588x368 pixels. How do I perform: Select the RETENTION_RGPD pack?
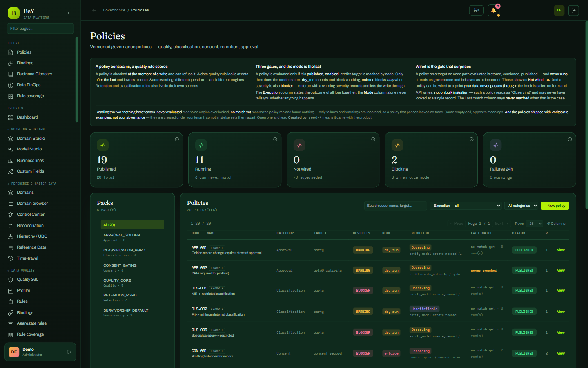[x=132, y=298]
